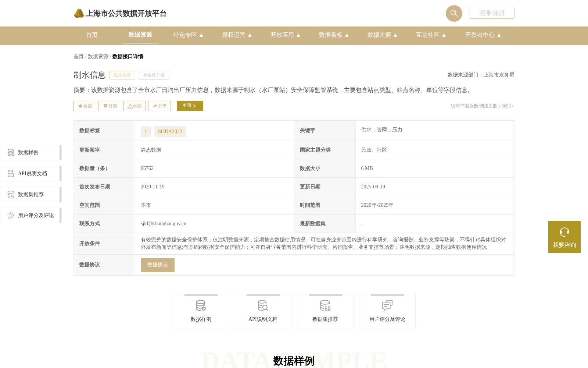588x368 pixels.
Task: Click the search magnifier icon
Action: point(454,13)
